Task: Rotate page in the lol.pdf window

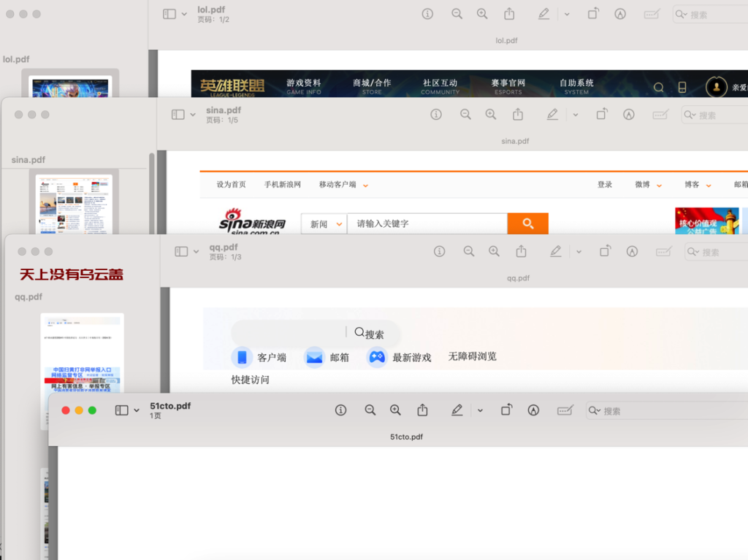Action: (593, 13)
